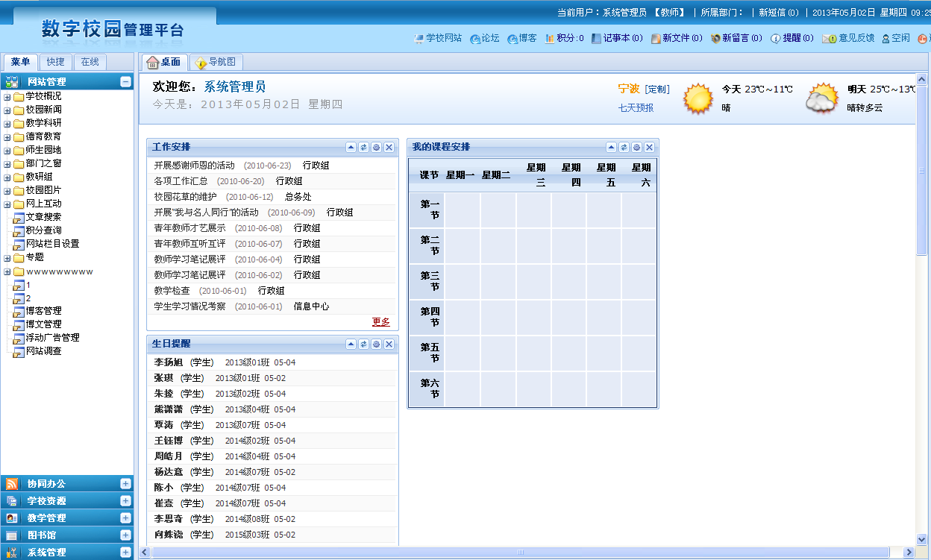Refresh the 我的课程安排 panel
The image size is (931, 560).
[624, 147]
